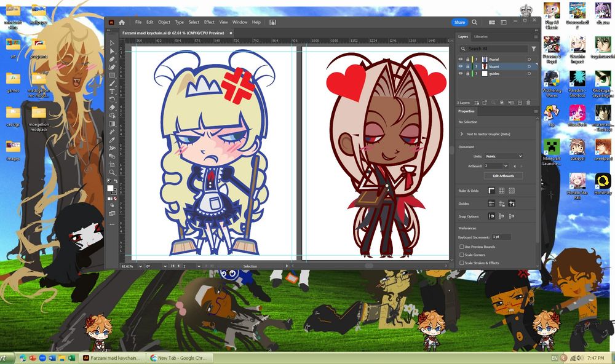This screenshot has height=364, width=615.
Task: Toggle lock on guides layer
Action: (467, 74)
